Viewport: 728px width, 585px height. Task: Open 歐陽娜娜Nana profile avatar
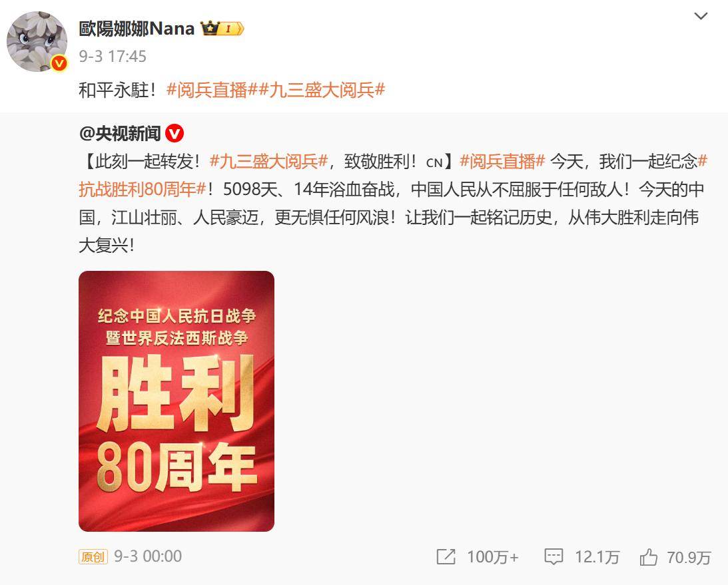37,42
